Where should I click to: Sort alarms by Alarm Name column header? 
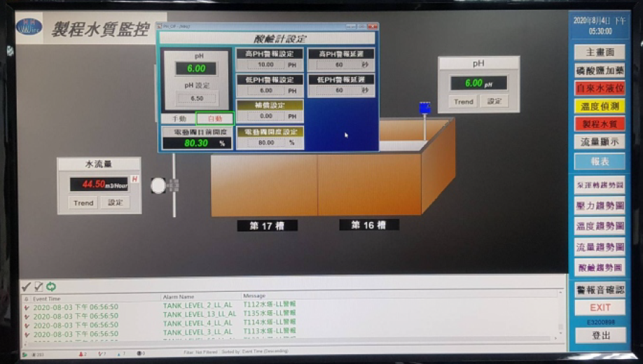coord(179,297)
